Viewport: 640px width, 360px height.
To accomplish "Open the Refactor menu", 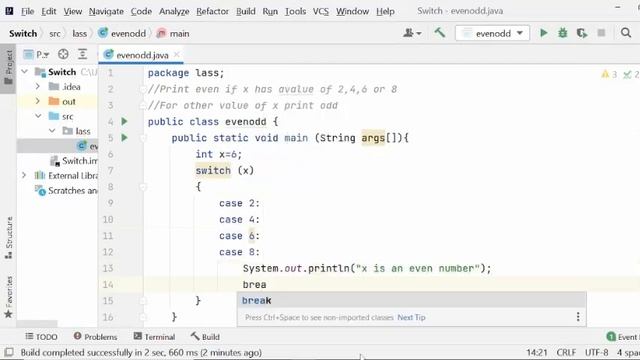I will (212, 11).
